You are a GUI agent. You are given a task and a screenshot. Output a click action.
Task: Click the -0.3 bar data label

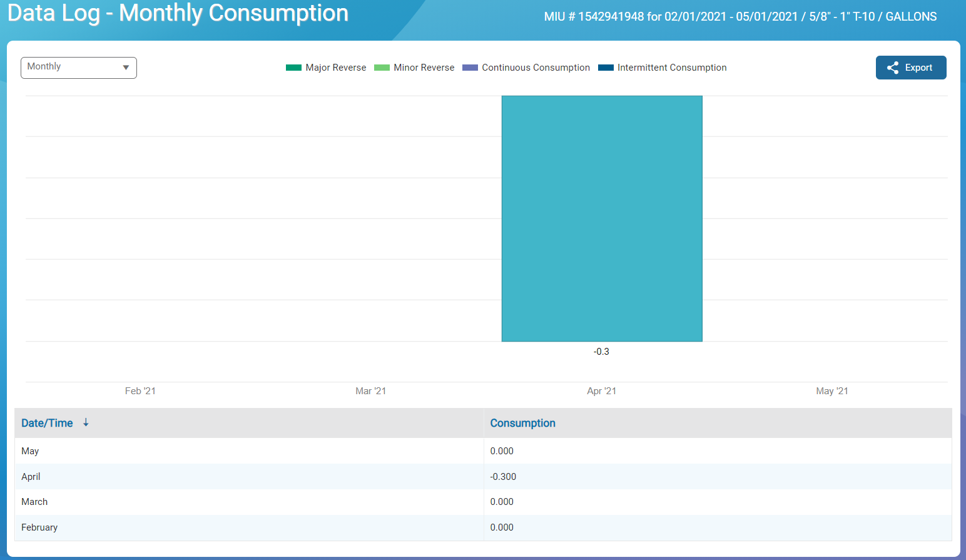click(x=601, y=352)
